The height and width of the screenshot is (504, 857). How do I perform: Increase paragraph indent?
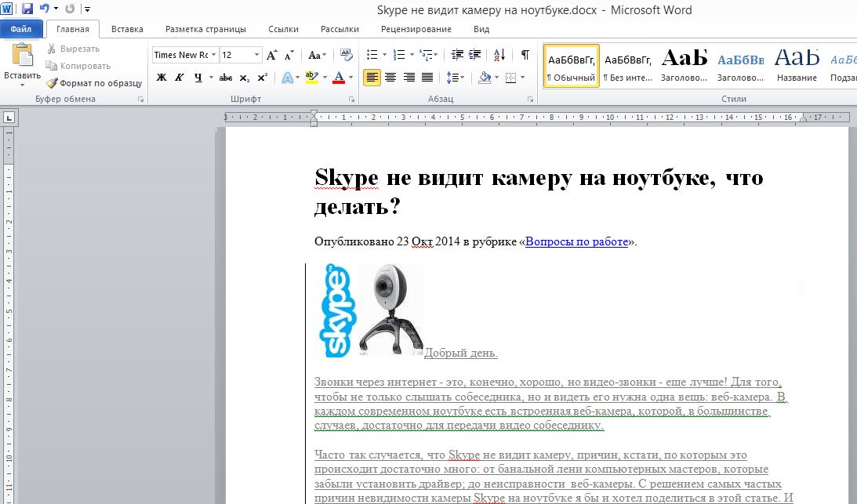(x=475, y=54)
